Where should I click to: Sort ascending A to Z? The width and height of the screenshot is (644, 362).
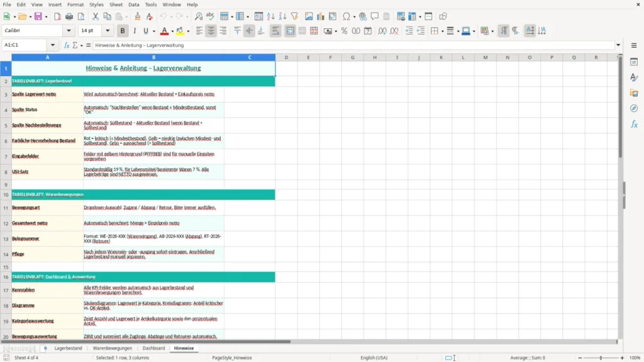click(x=270, y=16)
